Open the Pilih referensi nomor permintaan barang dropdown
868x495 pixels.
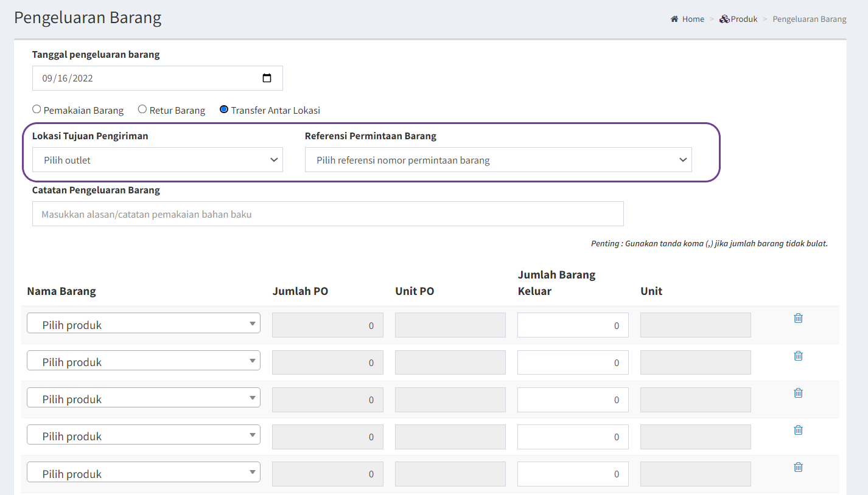(499, 159)
